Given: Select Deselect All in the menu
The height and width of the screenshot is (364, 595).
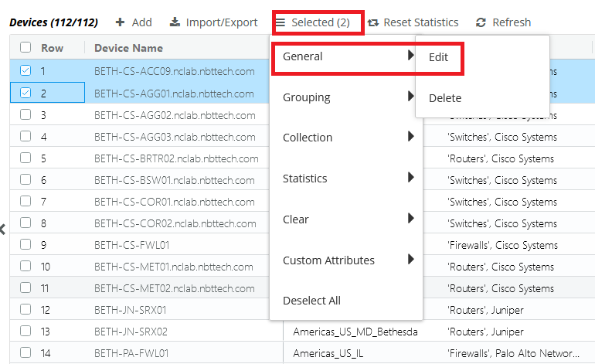Looking at the screenshot, I should point(311,301).
